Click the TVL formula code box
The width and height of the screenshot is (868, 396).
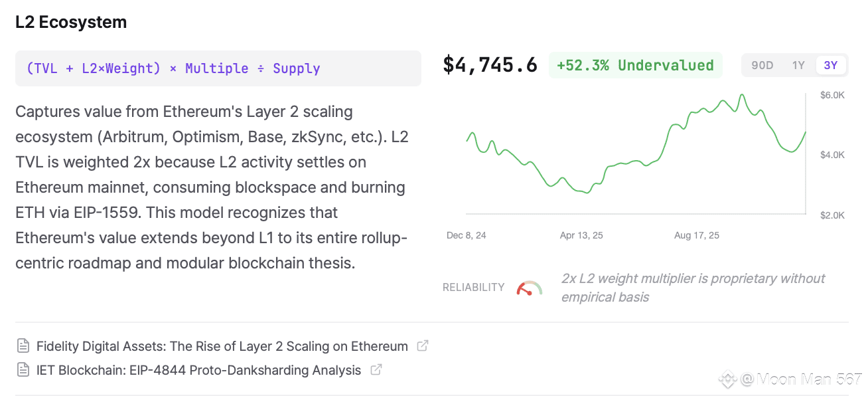[218, 68]
